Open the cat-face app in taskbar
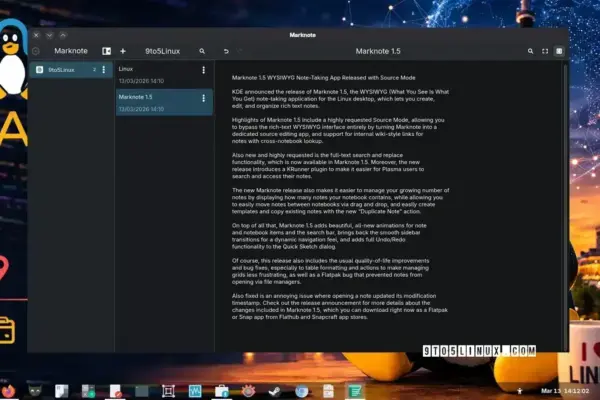Screen dimensions: 600x400 click(35, 391)
